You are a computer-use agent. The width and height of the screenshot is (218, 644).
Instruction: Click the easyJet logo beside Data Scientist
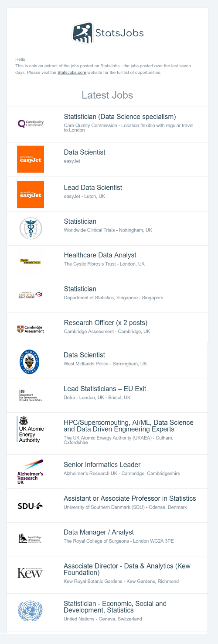click(x=31, y=159)
